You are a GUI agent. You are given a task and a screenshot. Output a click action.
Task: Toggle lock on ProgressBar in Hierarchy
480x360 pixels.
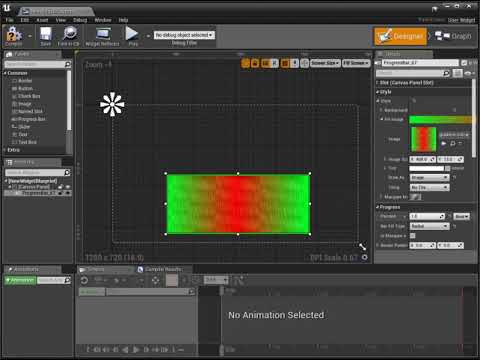pos(61,193)
